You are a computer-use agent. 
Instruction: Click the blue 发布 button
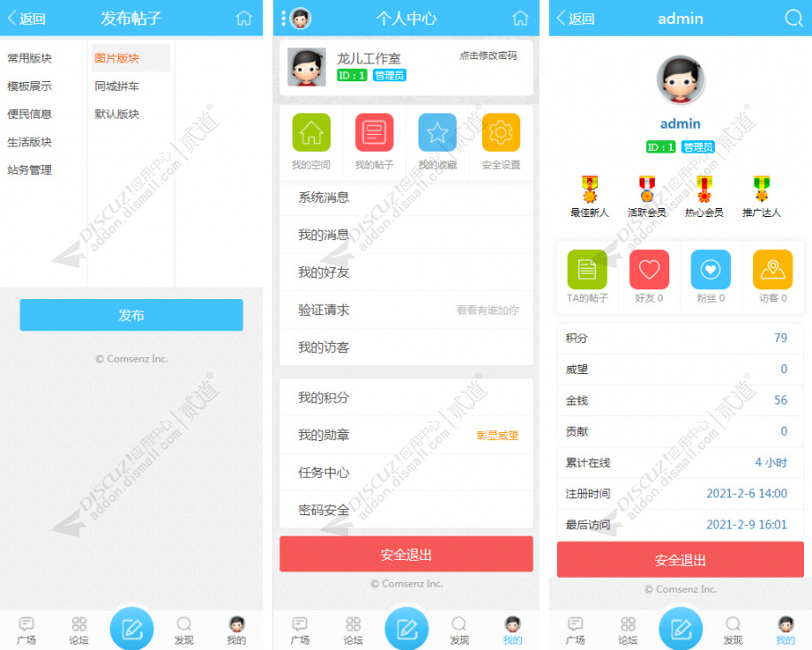[x=131, y=315]
